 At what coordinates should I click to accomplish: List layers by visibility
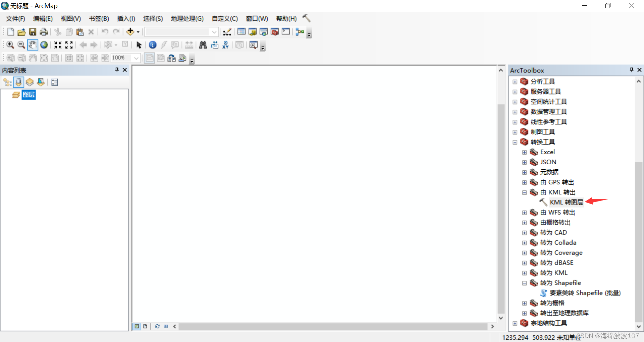coord(30,82)
